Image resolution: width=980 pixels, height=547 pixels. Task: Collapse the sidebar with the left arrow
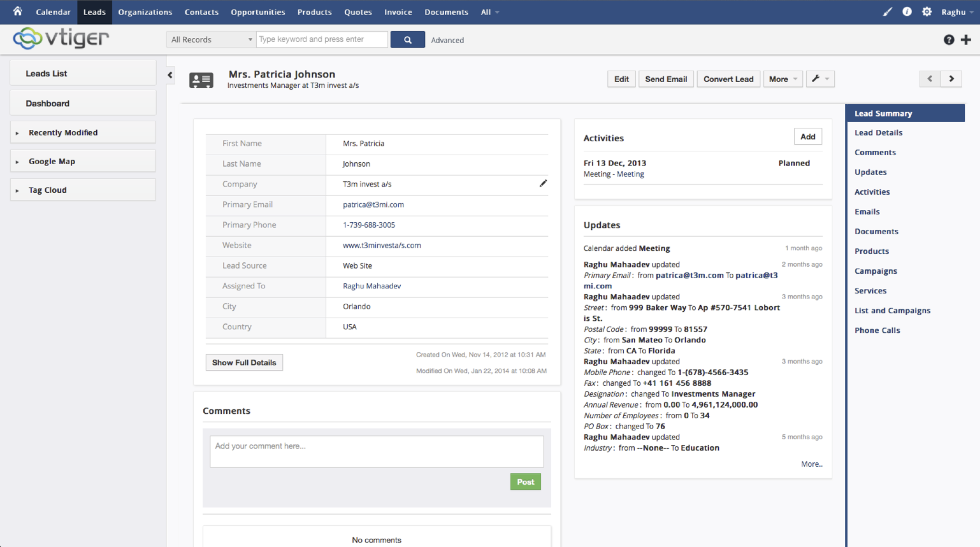[x=170, y=75]
